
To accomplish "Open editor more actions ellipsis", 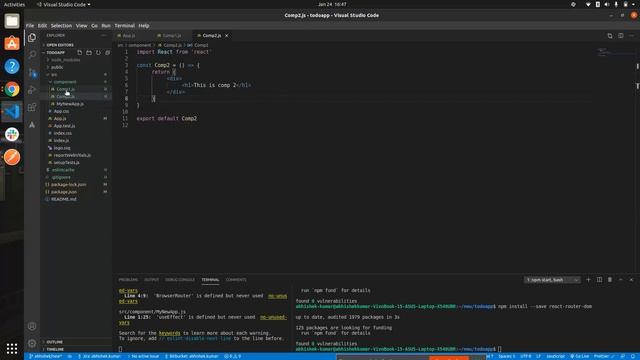I will [631, 36].
